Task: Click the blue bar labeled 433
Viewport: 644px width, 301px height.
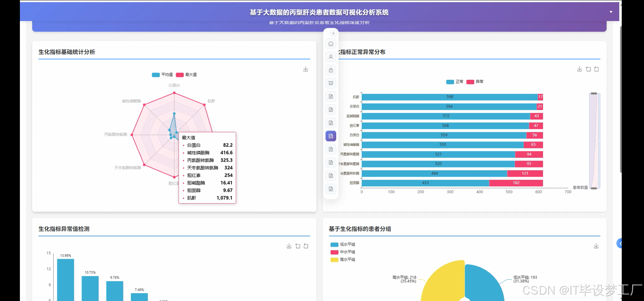Action: click(x=426, y=183)
